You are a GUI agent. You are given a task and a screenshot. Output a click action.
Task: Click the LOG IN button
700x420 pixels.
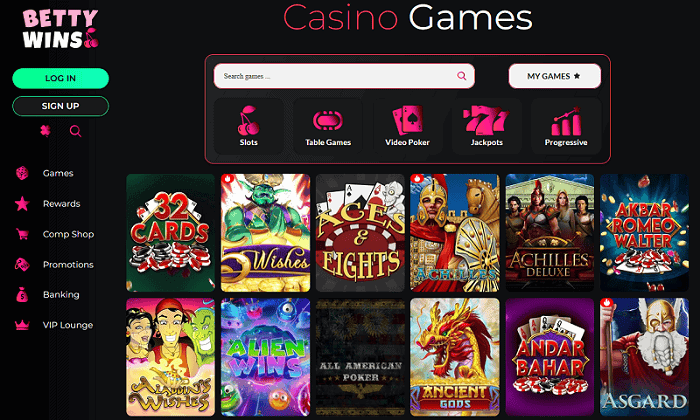(x=60, y=78)
